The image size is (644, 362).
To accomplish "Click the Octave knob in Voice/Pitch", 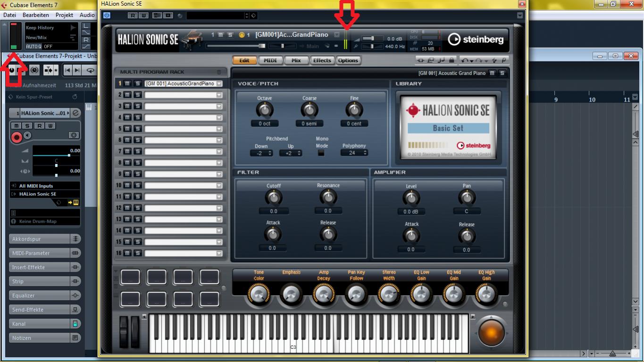I will [x=264, y=110].
